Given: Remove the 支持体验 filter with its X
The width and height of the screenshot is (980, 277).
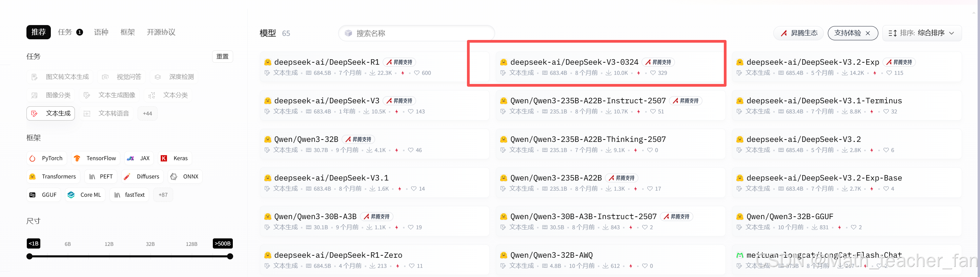Looking at the screenshot, I should pos(868,33).
